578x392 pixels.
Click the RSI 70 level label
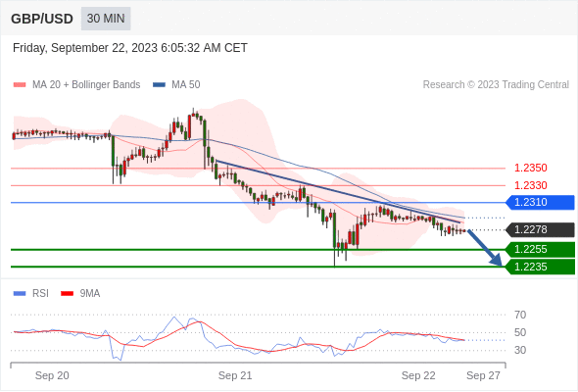pyautogui.click(x=520, y=315)
